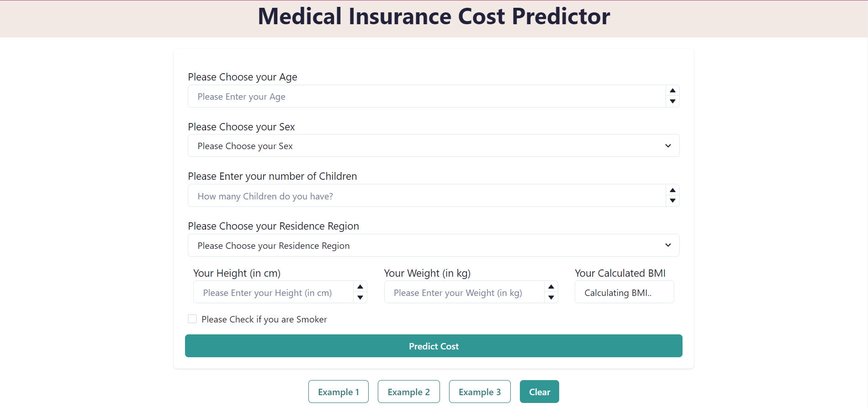Click the Predict Cost button
The width and height of the screenshot is (868, 408).
point(433,346)
